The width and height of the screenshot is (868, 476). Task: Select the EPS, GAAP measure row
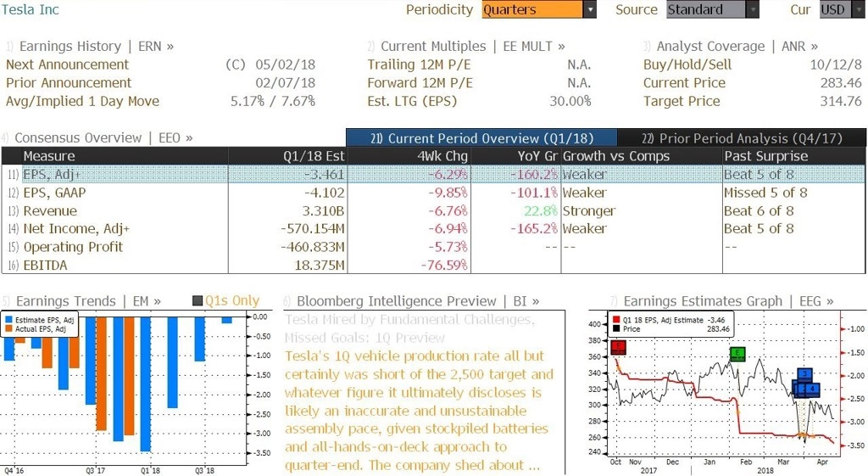pyautogui.click(x=433, y=193)
